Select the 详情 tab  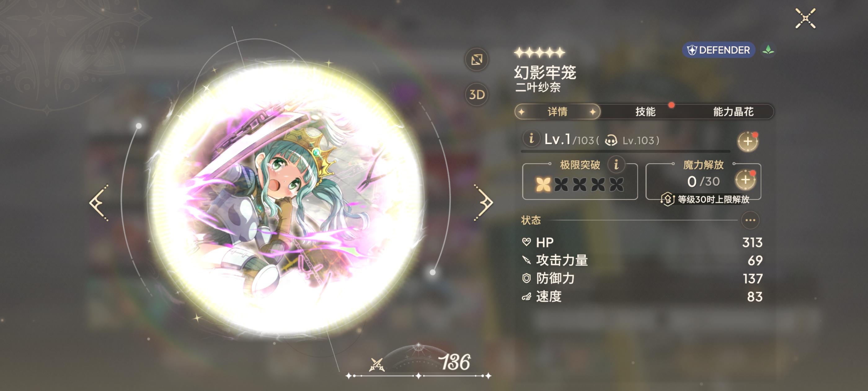[x=557, y=112]
